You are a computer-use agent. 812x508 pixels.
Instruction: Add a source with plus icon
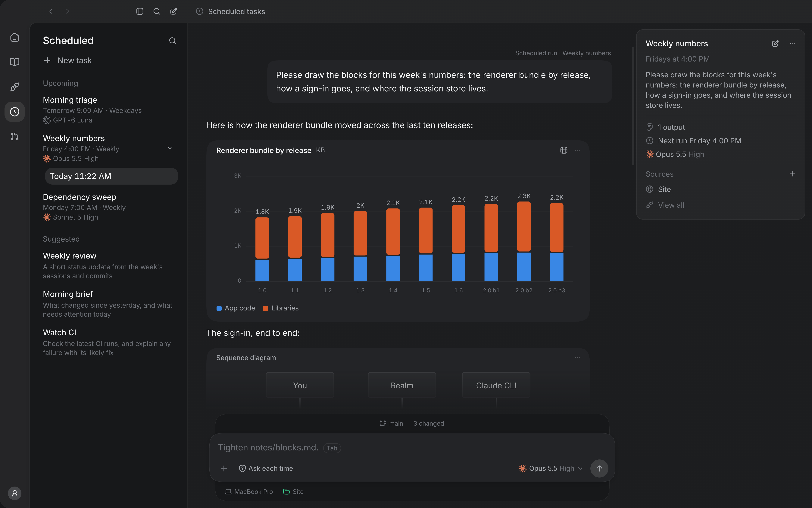point(792,174)
